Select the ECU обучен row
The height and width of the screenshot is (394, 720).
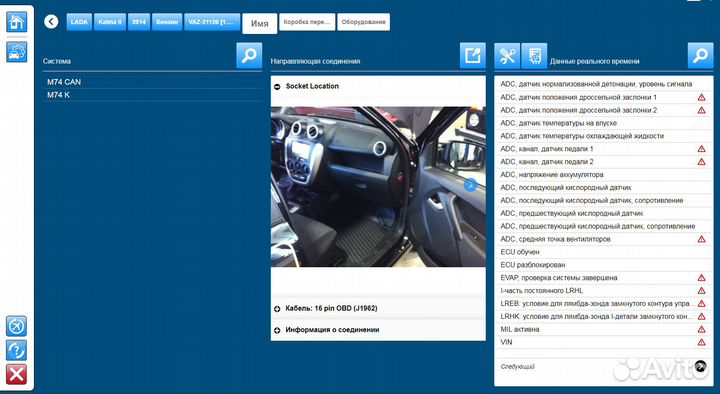click(603, 252)
